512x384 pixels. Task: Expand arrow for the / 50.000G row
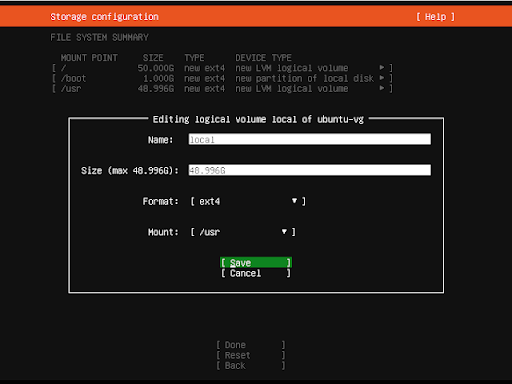(x=382, y=68)
